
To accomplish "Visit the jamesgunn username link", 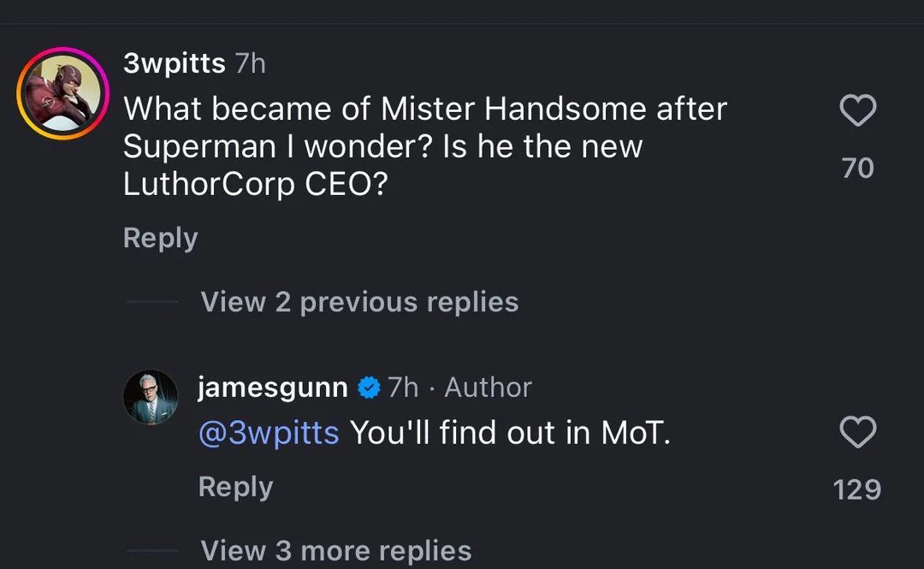I will tap(272, 388).
